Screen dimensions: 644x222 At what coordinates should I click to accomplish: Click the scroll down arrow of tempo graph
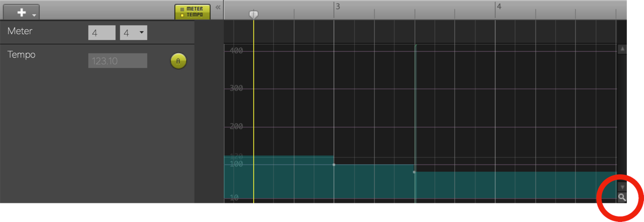[622, 187]
